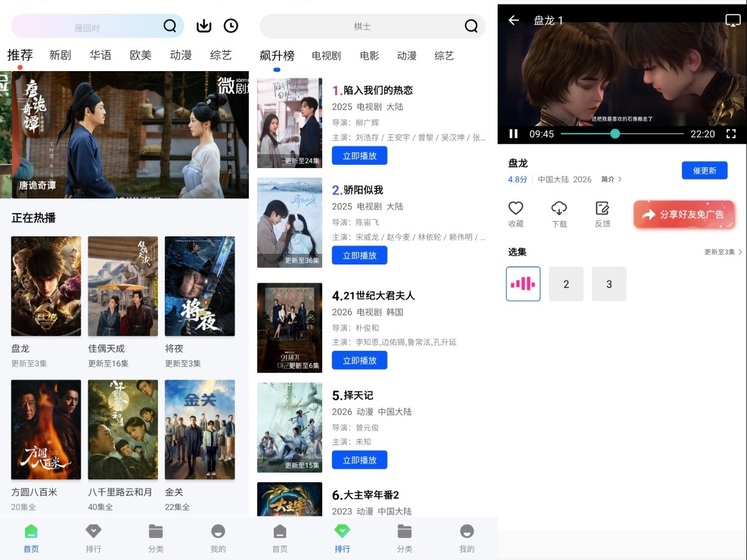
Task: Expand episode list via 更新至3集
Action: point(723,252)
